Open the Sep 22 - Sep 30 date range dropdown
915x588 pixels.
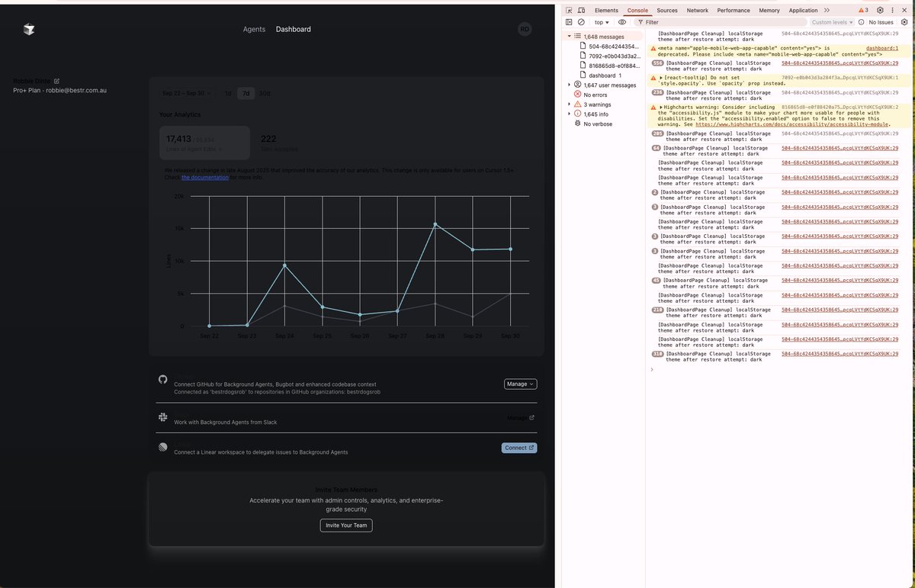(187, 93)
